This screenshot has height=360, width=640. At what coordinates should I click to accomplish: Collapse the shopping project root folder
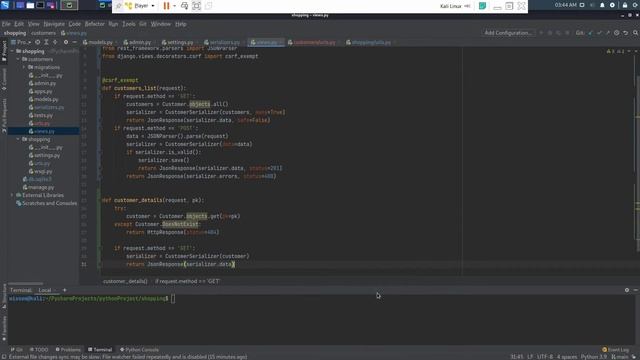coord(12,51)
